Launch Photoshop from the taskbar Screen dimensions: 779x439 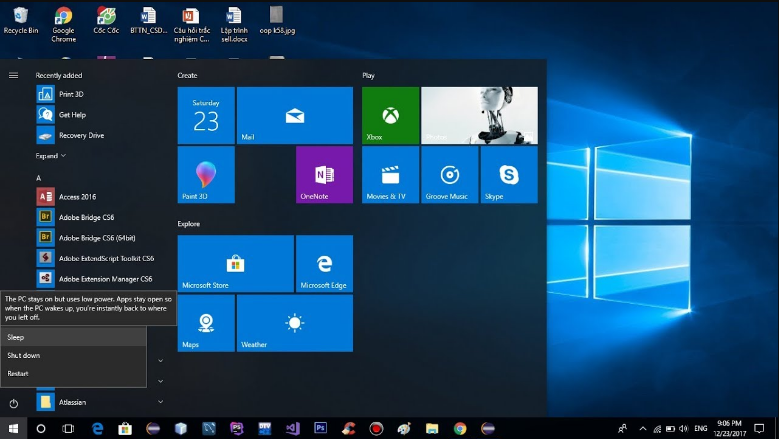tap(320, 428)
